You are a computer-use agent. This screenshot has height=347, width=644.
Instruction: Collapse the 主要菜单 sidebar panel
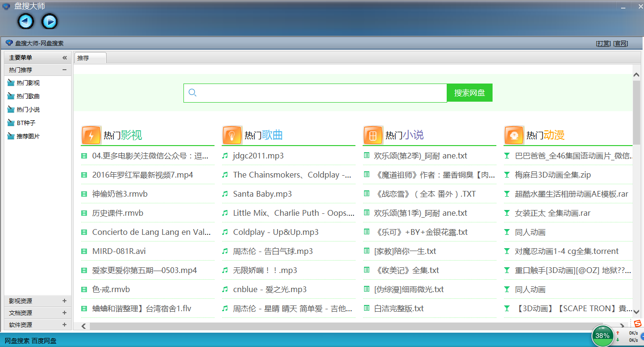click(x=64, y=58)
